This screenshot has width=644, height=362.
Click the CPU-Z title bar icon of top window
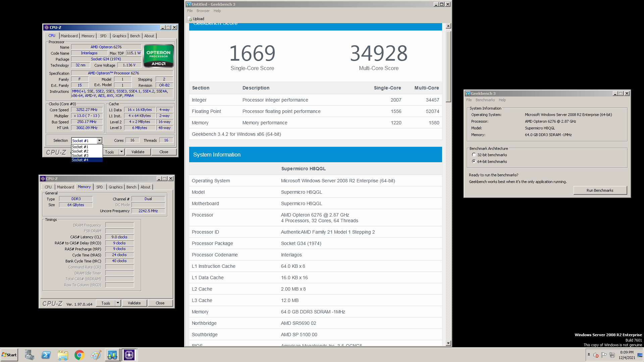47,27
